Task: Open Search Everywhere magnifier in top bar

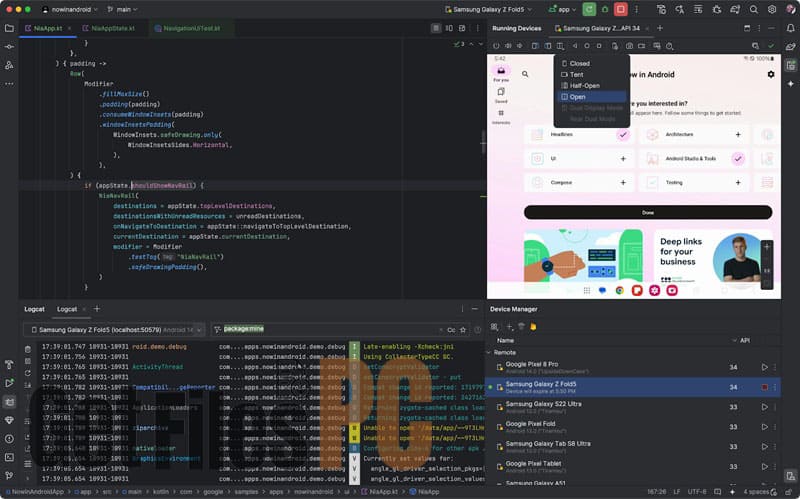Action: tap(754, 9)
